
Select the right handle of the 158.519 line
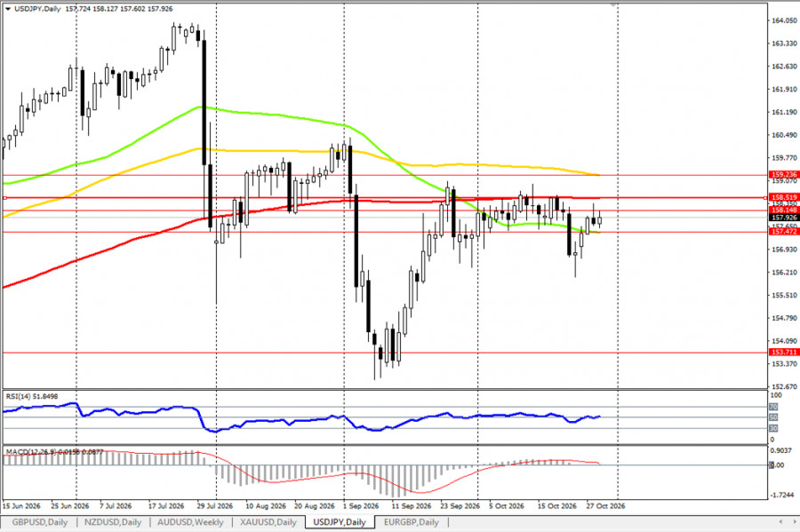point(765,197)
